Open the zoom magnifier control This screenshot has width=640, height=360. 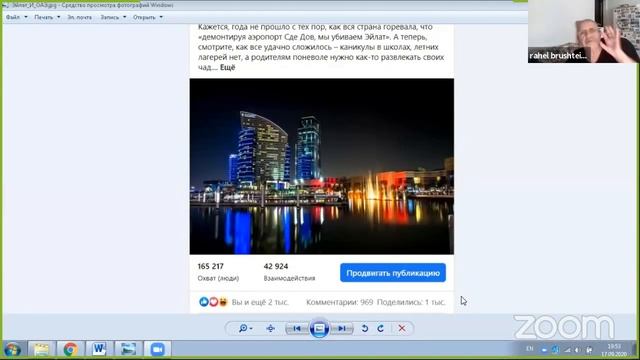coord(245,328)
